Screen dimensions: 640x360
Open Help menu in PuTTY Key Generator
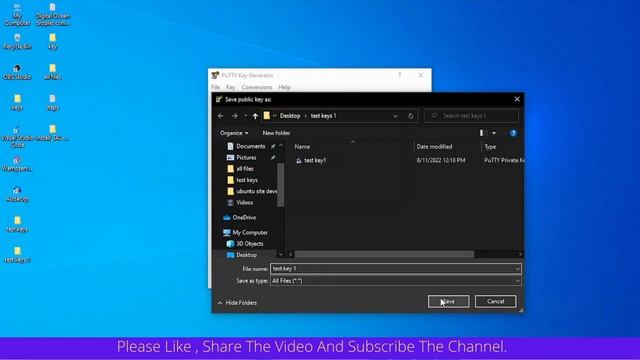pyautogui.click(x=284, y=87)
